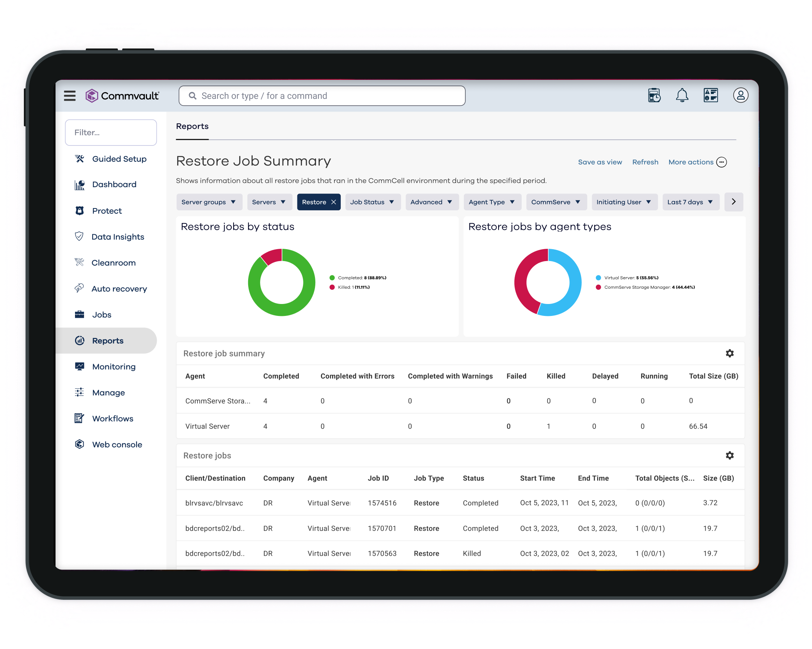Remove the Restore filter chip
This screenshot has height=649, width=812.
click(334, 202)
